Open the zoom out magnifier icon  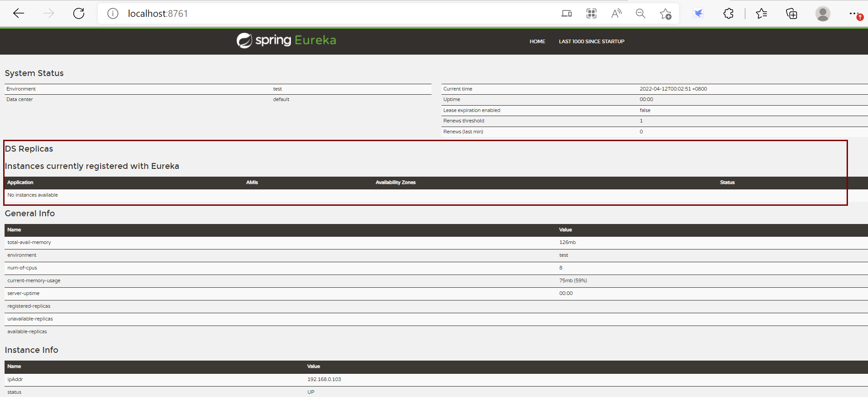point(641,14)
